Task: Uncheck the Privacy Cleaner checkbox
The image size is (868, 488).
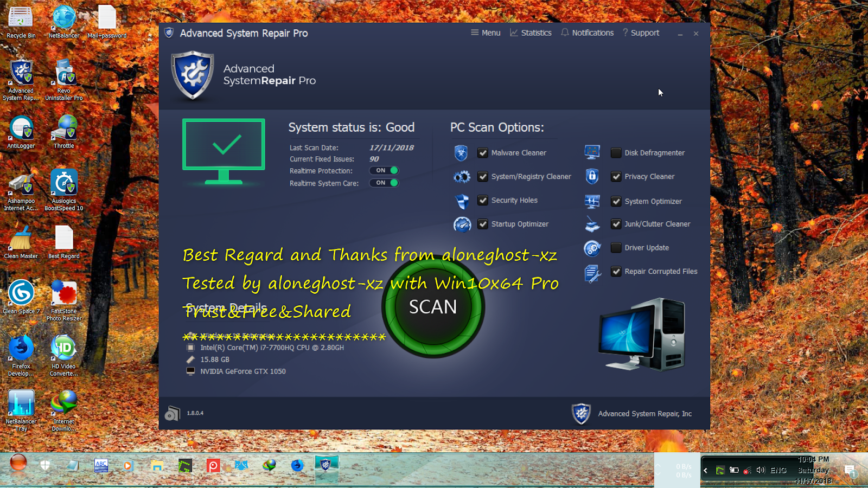Action: pyautogui.click(x=616, y=176)
